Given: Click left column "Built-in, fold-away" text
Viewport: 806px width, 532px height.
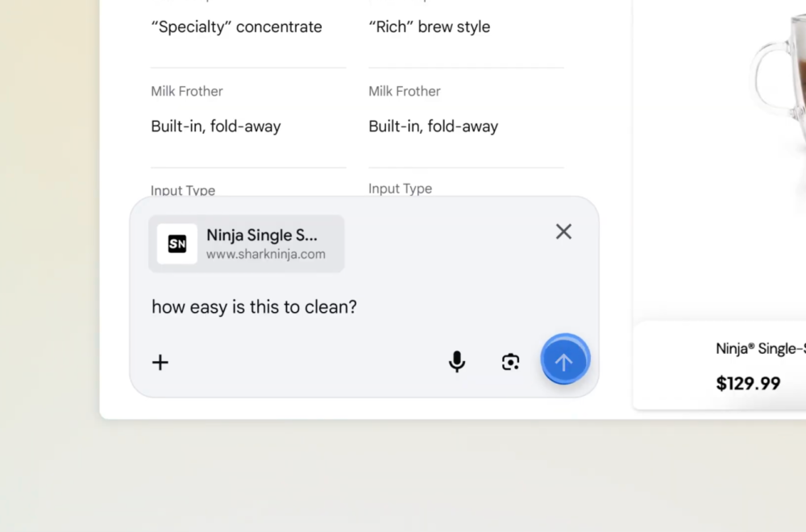Looking at the screenshot, I should pos(216,126).
